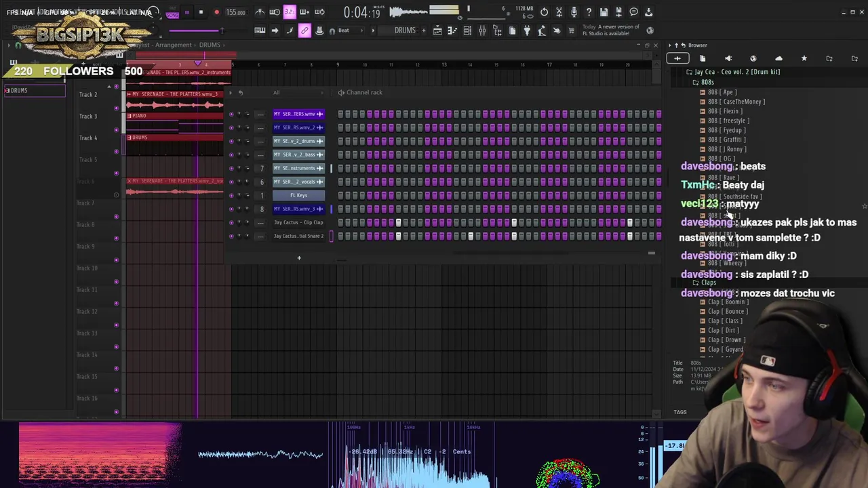868x488 pixels.
Task: Click the one-click audio recording microphone icon
Action: (574, 12)
